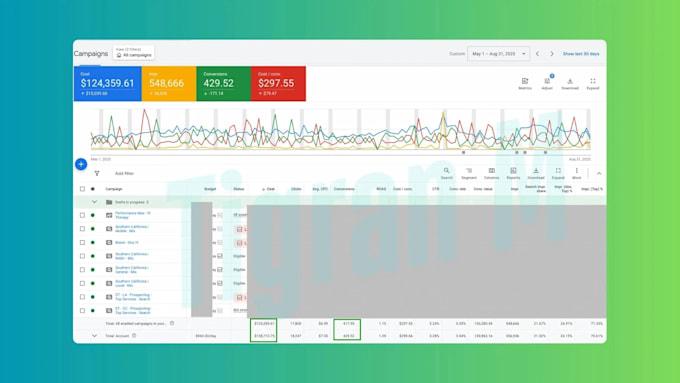Open the chart Metrics icon

click(x=525, y=81)
